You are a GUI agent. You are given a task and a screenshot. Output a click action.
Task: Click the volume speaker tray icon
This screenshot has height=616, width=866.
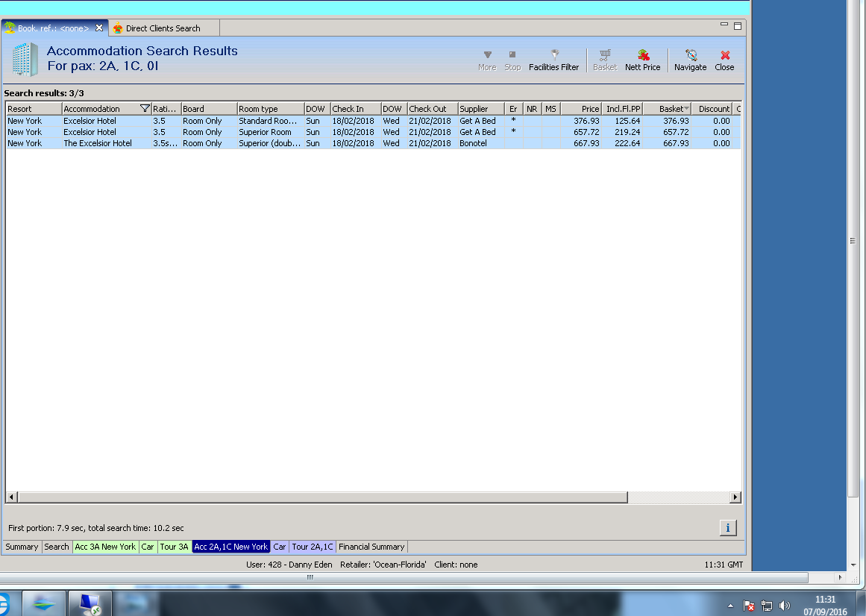click(x=784, y=606)
